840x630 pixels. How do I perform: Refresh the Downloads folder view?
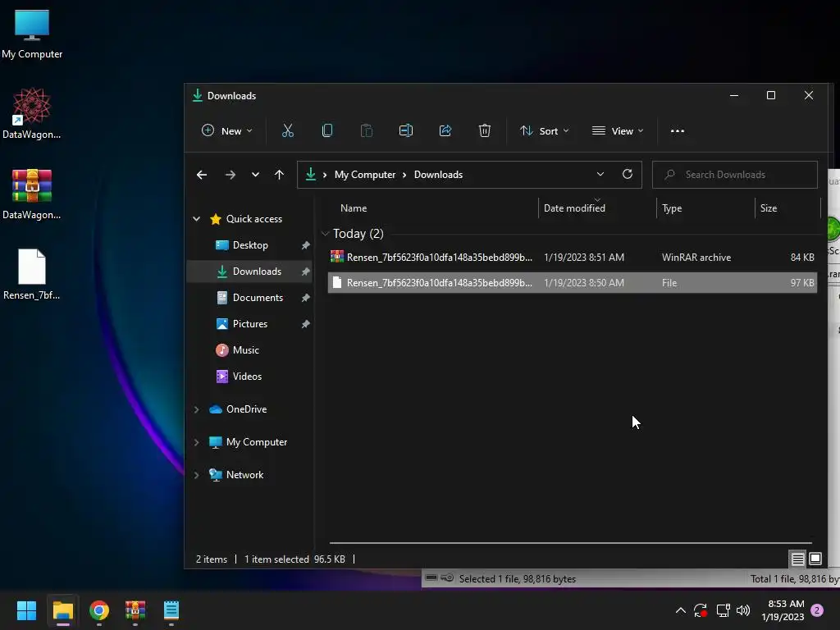[628, 174]
